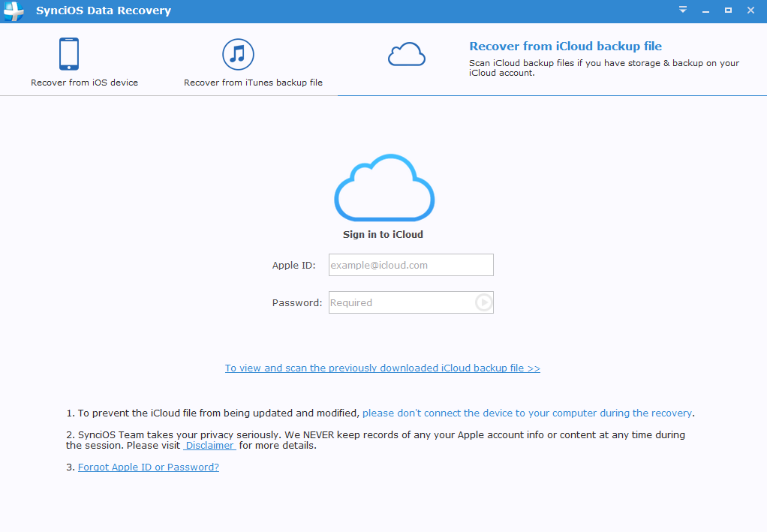Open previously downloaded iCloud backup file link

pyautogui.click(x=383, y=368)
